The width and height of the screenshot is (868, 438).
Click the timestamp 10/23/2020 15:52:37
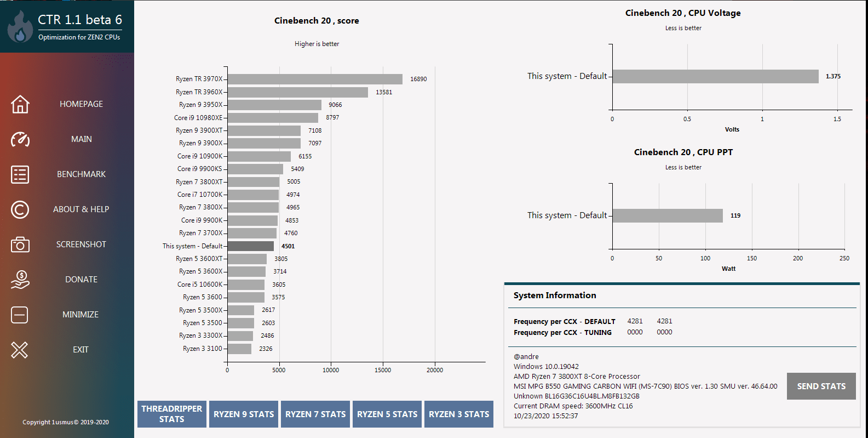click(x=546, y=416)
